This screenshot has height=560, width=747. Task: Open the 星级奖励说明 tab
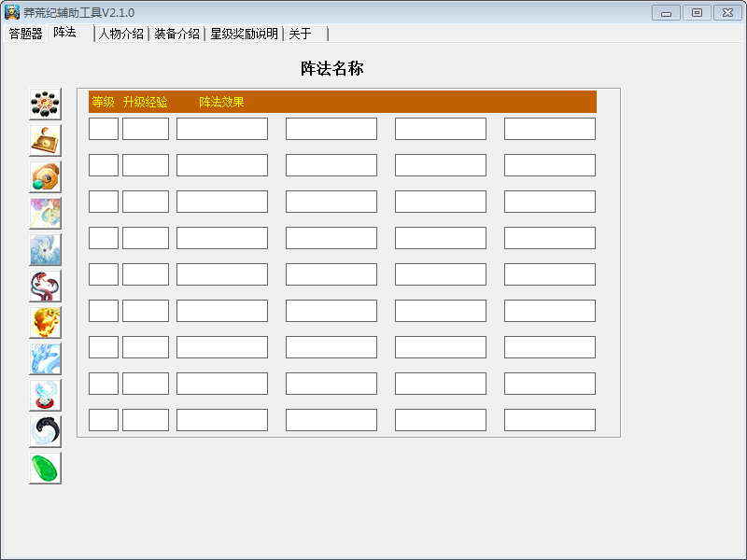244,34
